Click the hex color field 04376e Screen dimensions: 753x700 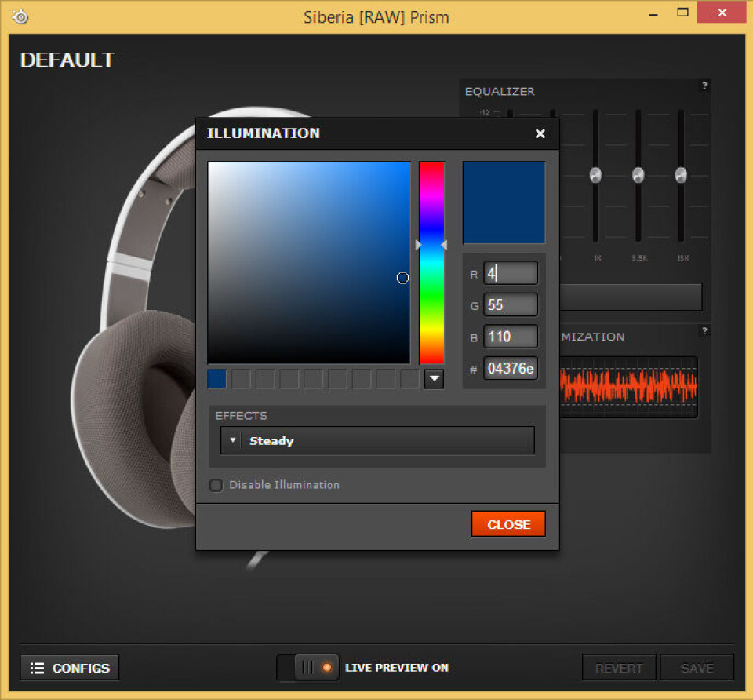click(x=511, y=369)
